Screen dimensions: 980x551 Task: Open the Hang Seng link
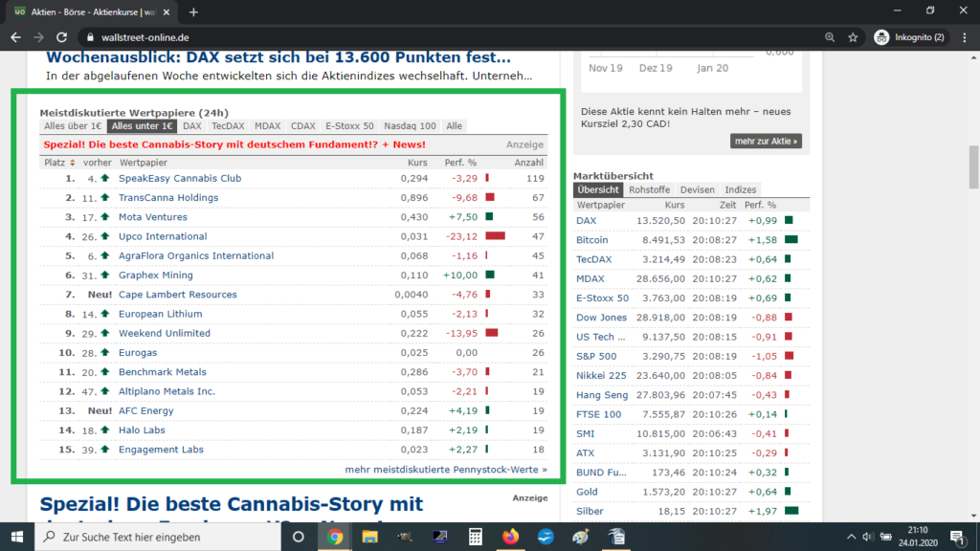pos(602,395)
